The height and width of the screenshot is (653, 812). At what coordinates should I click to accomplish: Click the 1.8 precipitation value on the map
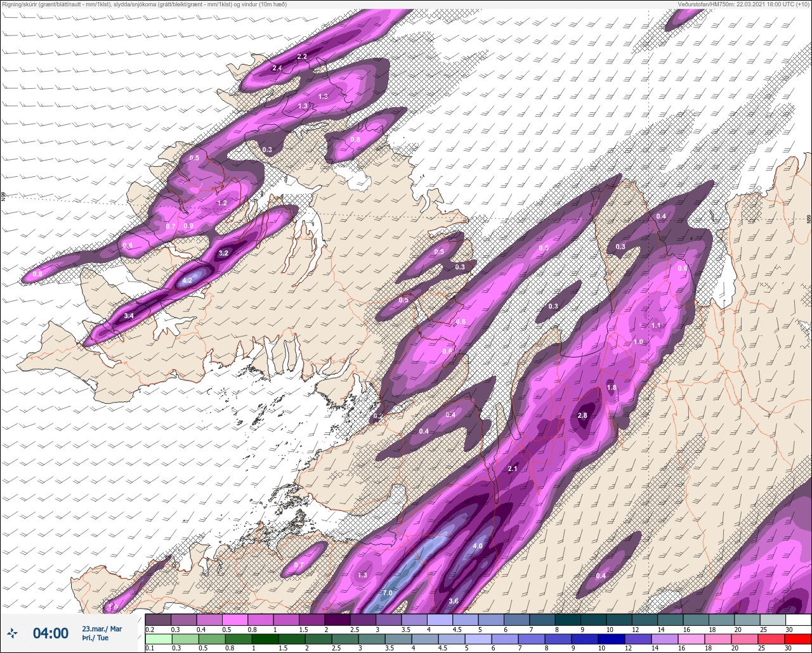pos(612,387)
